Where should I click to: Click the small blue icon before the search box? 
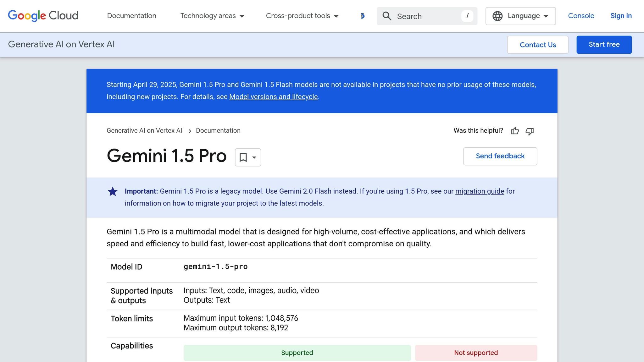point(363,16)
